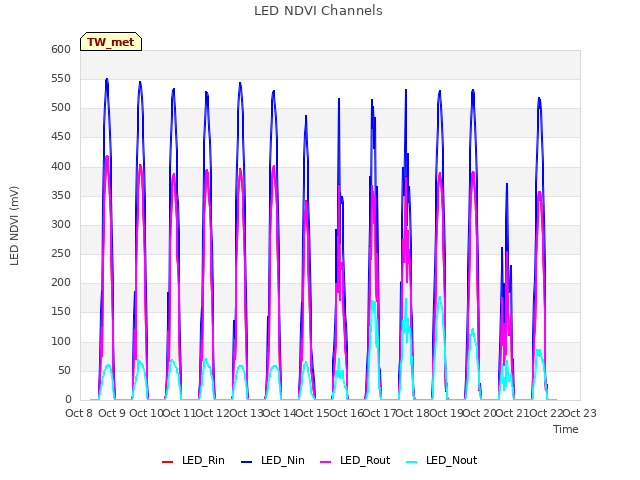Click the 450 y-axis tick label
Viewport: 640px width, 480px height.
[x=61, y=137]
